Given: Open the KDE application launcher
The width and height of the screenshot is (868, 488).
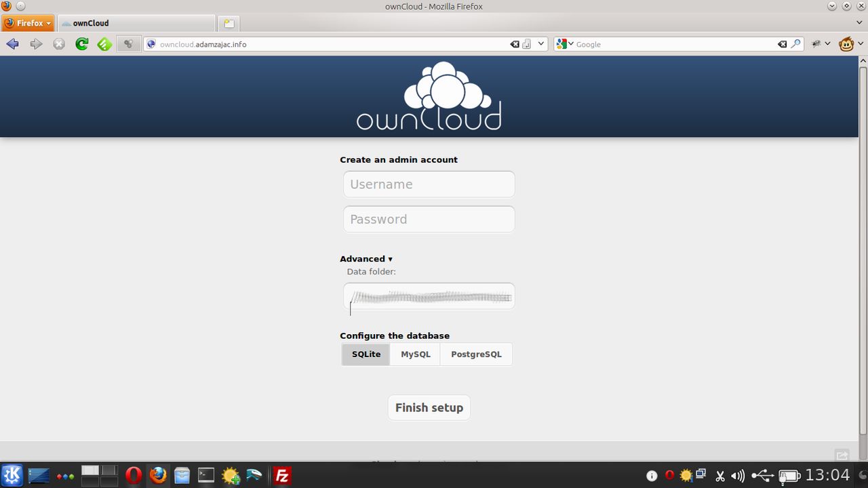Looking at the screenshot, I should click(12, 476).
